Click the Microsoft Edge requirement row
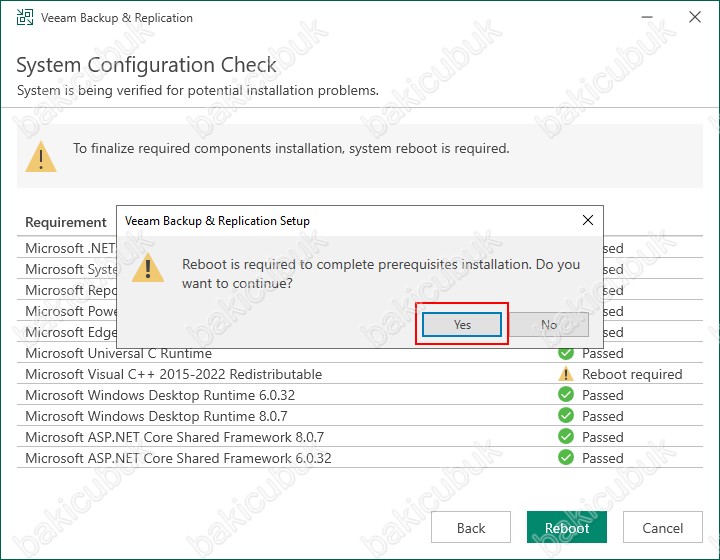 [x=67, y=332]
